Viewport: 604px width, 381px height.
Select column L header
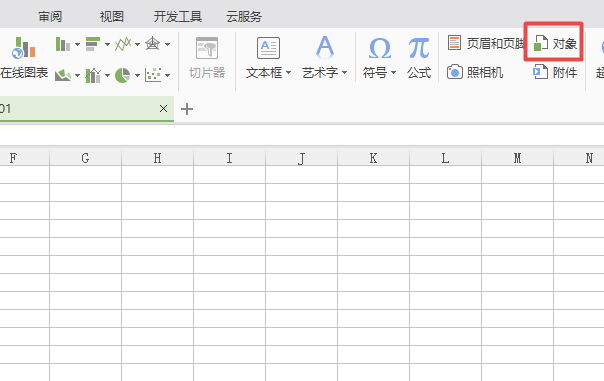tap(446, 158)
